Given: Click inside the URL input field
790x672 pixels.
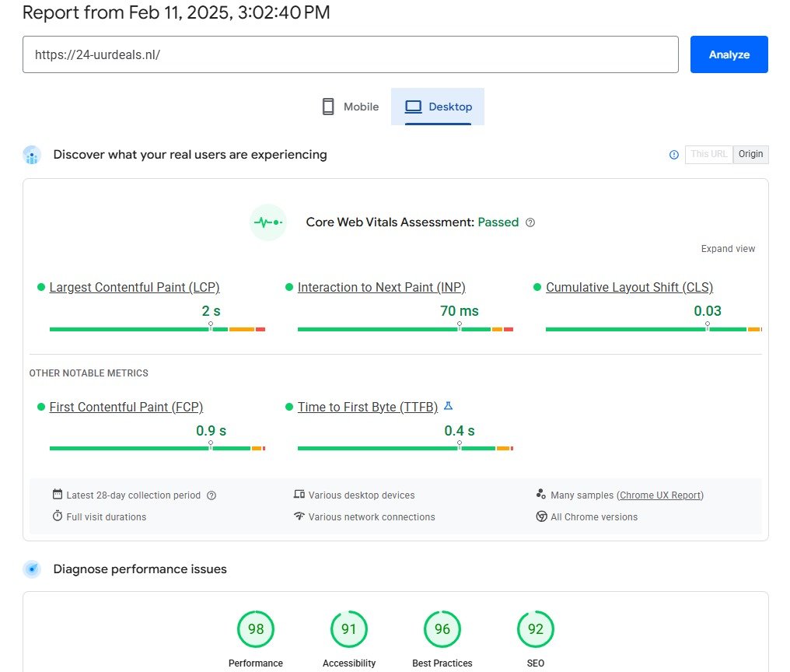Looking at the screenshot, I should click(x=350, y=54).
